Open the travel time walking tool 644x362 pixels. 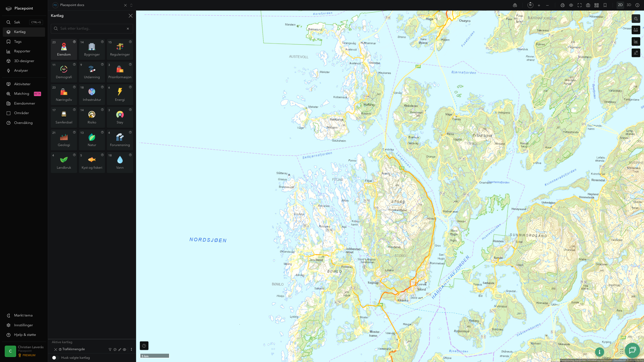pos(636,53)
